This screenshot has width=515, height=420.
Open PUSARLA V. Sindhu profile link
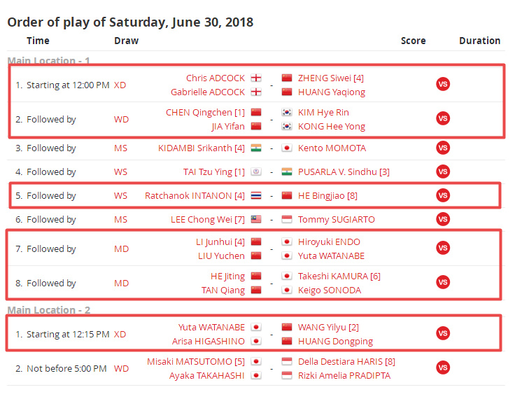[x=339, y=172]
